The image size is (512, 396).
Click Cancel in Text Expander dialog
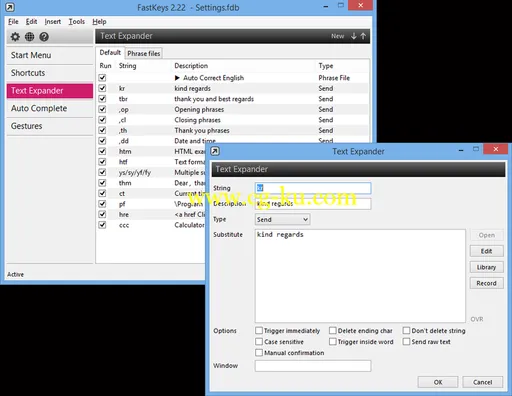482,382
